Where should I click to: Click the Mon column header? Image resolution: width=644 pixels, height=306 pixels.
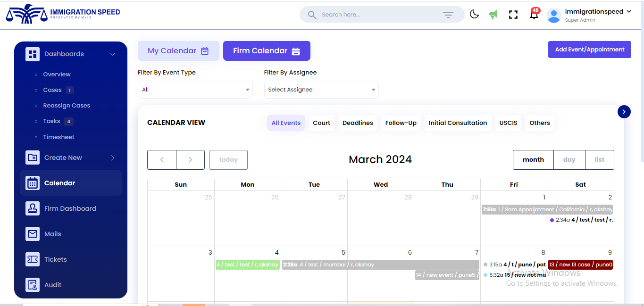pos(248,185)
